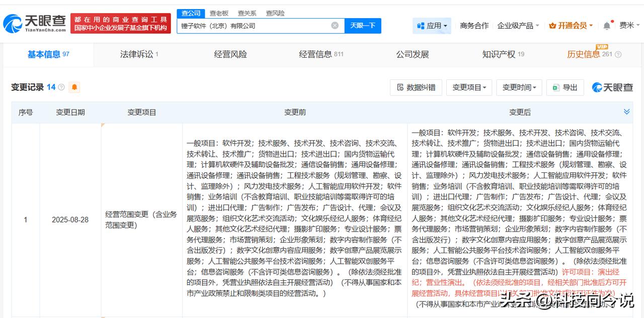
Task: Clear the search box with the X icon
Action: coord(335,26)
